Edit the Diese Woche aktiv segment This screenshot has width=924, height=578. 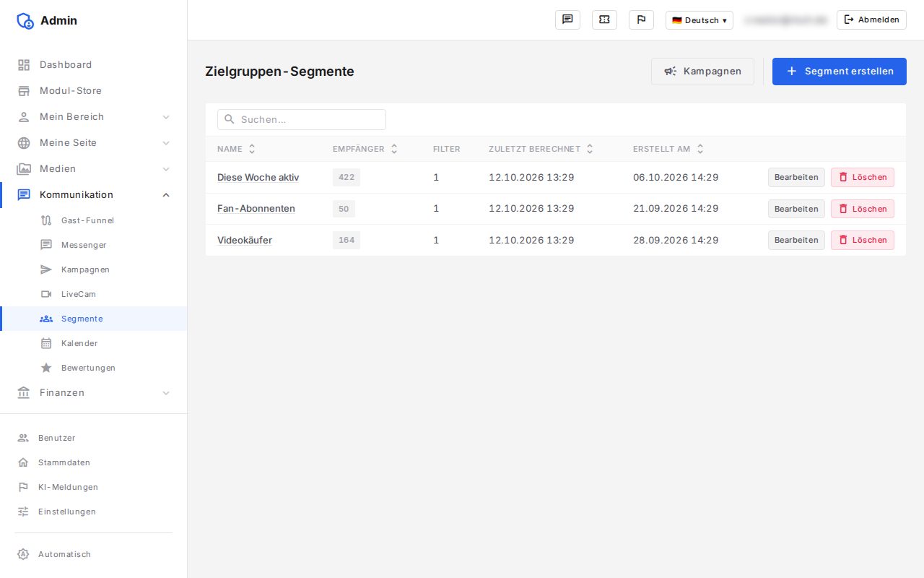tap(796, 177)
